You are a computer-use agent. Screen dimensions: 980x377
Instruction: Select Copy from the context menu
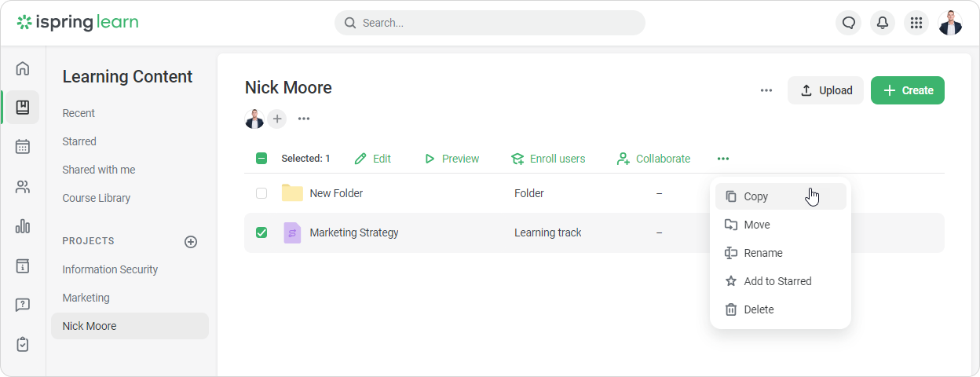756,196
